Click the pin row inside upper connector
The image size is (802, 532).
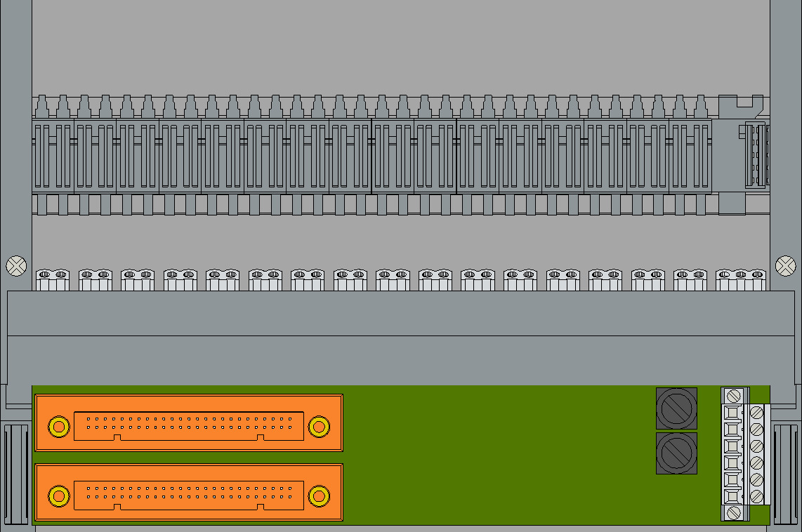click(x=189, y=423)
